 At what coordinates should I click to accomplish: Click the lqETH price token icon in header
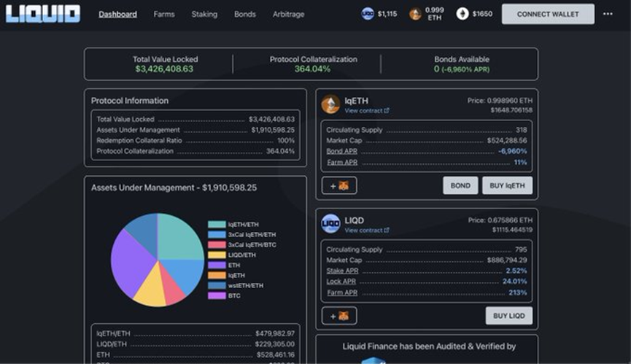coord(415,14)
